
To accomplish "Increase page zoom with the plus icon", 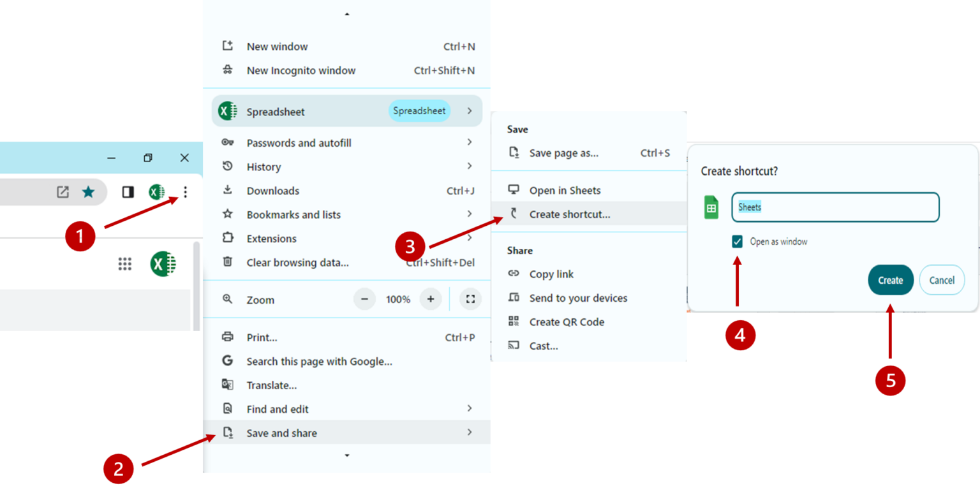I will coord(431,299).
